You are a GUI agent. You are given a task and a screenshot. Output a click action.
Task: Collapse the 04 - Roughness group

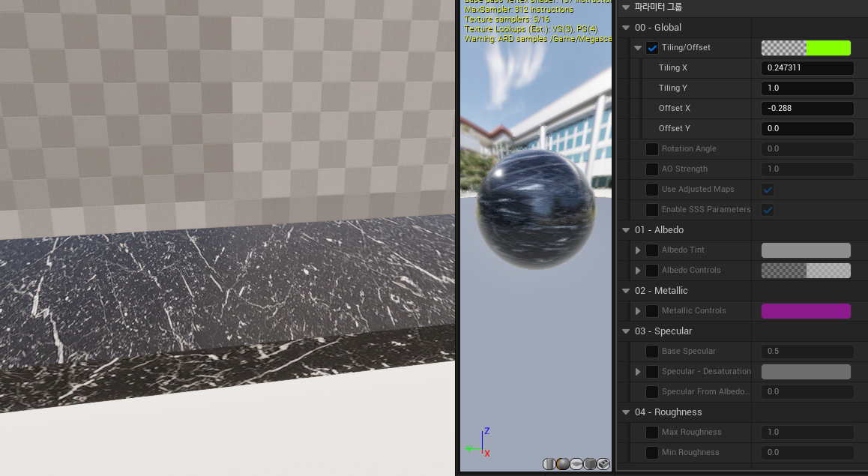[x=626, y=412]
